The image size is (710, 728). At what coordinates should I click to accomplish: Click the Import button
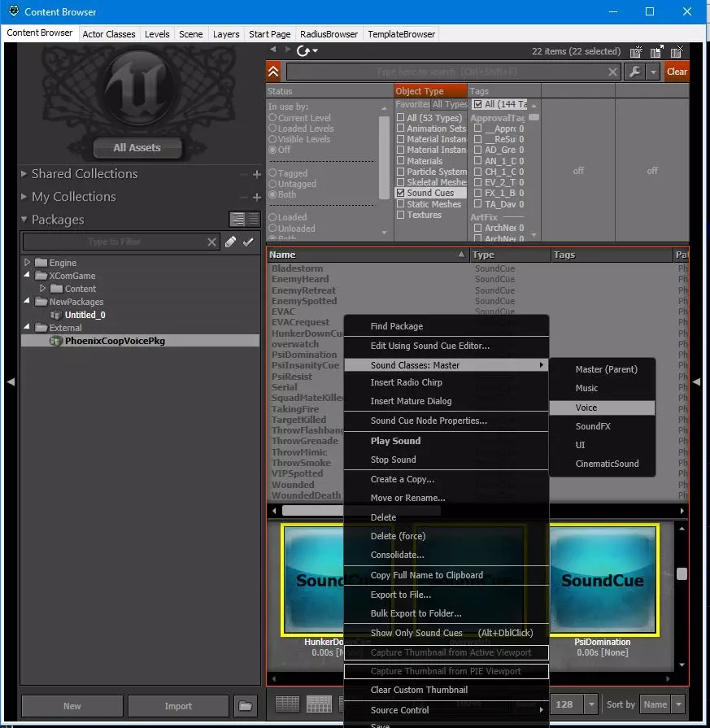(x=178, y=706)
